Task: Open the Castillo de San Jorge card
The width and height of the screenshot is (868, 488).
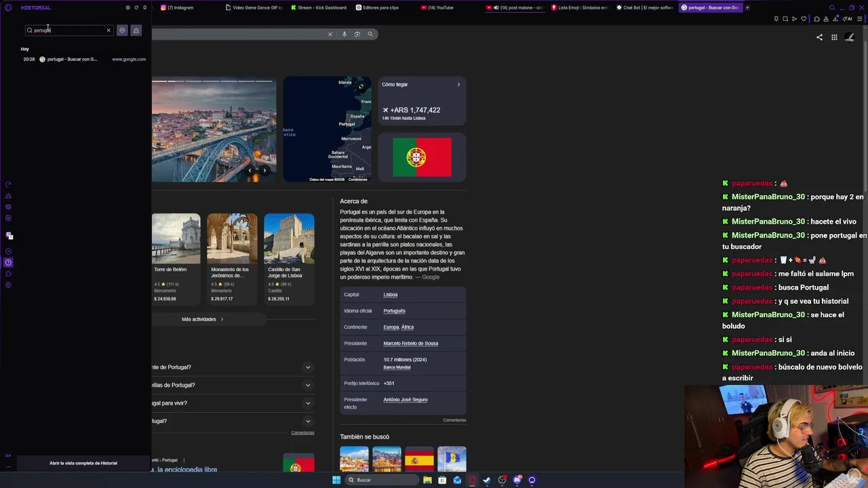Action: [x=289, y=258]
